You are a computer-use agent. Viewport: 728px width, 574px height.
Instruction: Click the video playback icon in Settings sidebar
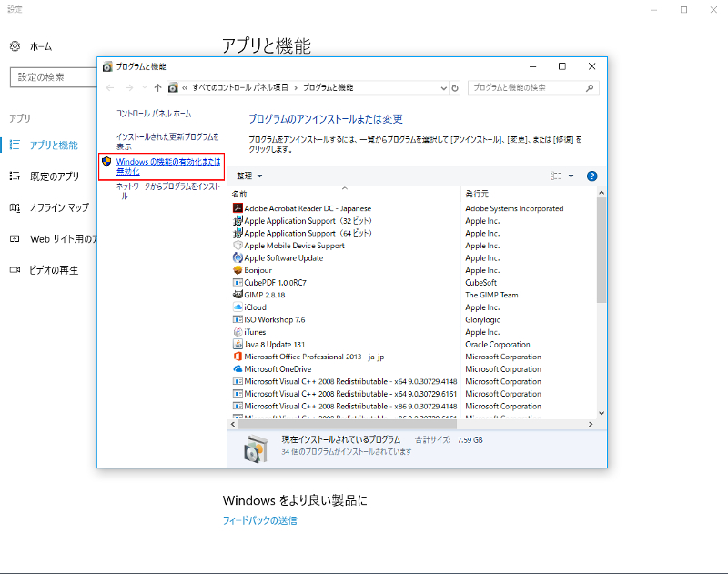[15, 269]
